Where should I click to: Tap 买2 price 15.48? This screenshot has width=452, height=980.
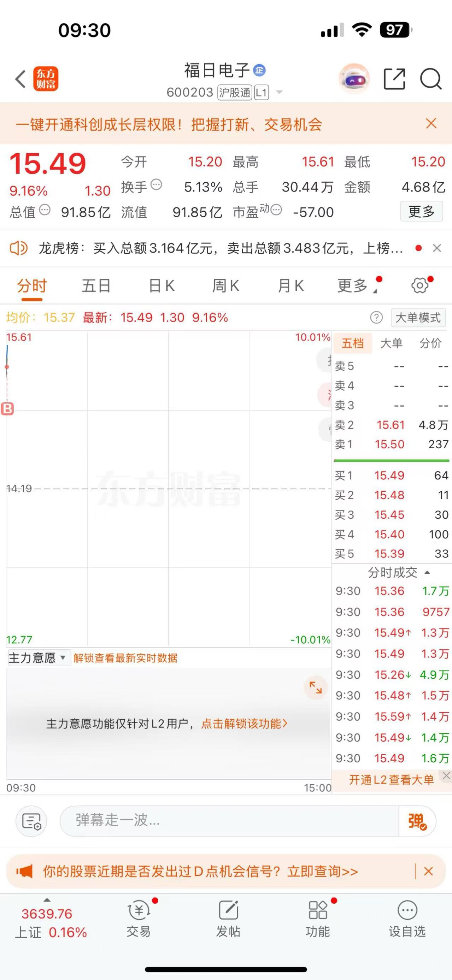pos(389,495)
